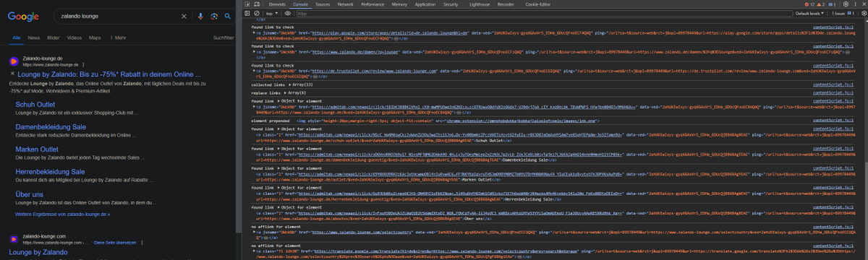The image size is (868, 260).
Task: Open DevTools settings gear icon
Action: pyautogui.click(x=846, y=4)
